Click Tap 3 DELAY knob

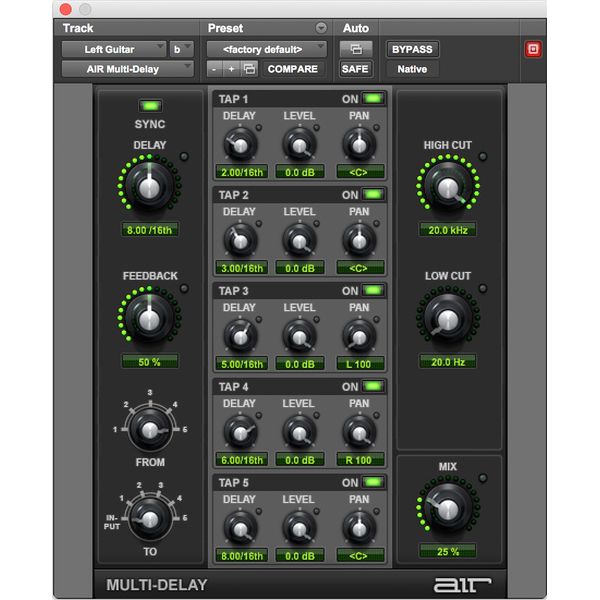240,337
